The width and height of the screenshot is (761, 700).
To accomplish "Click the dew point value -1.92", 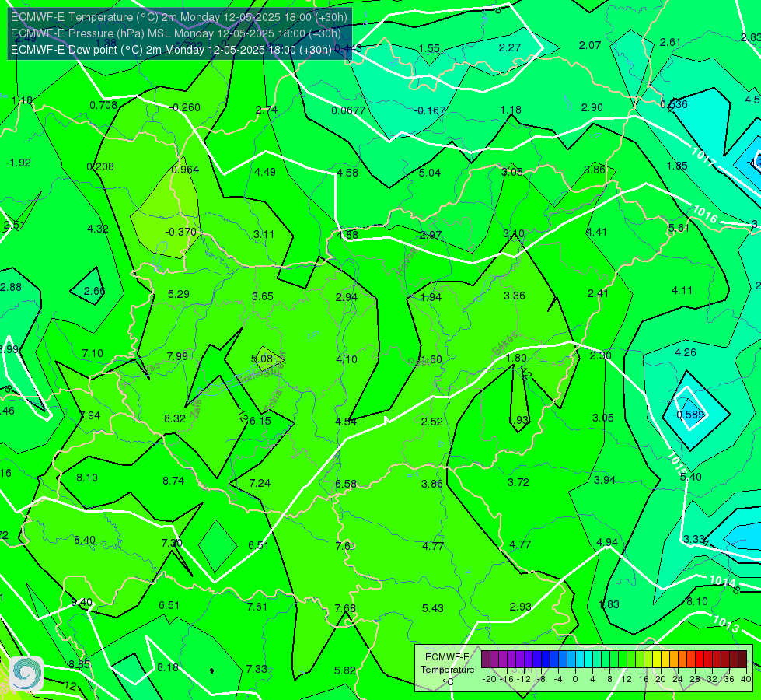I will (x=19, y=163).
